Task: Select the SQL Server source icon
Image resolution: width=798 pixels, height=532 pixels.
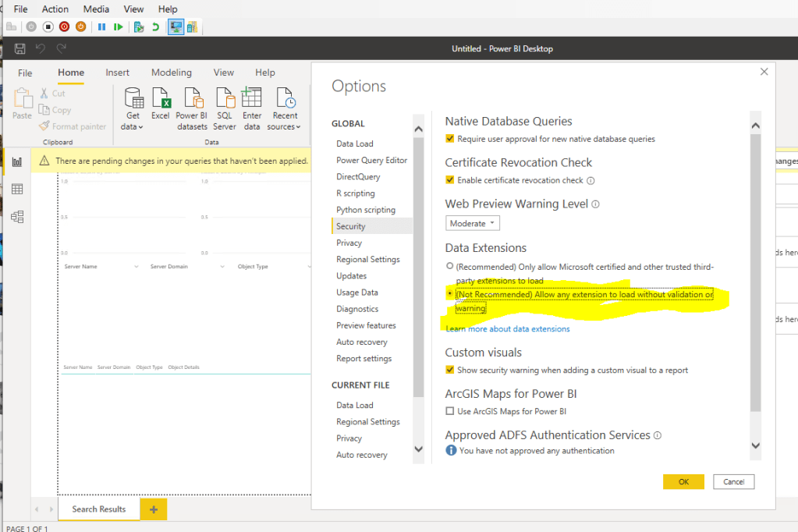Action: point(225,99)
